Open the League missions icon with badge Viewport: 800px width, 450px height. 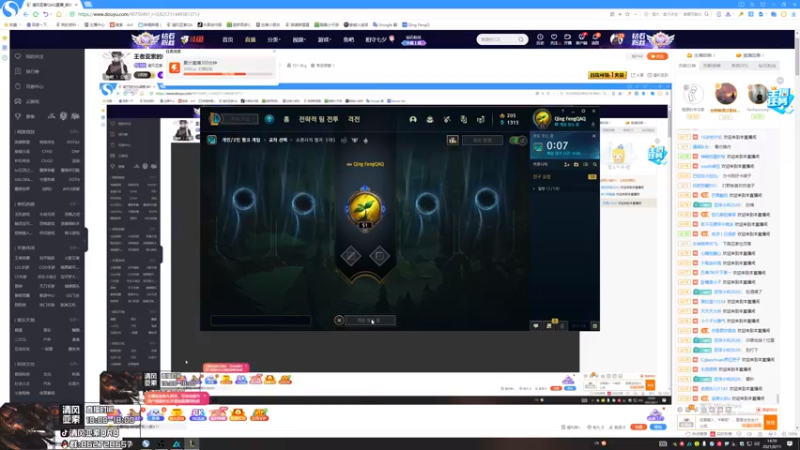[549, 325]
